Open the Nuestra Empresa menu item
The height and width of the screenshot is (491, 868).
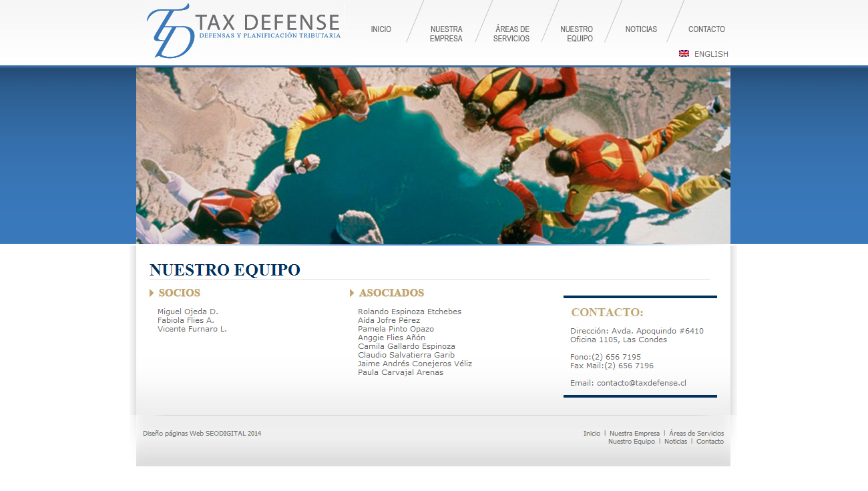point(446,34)
